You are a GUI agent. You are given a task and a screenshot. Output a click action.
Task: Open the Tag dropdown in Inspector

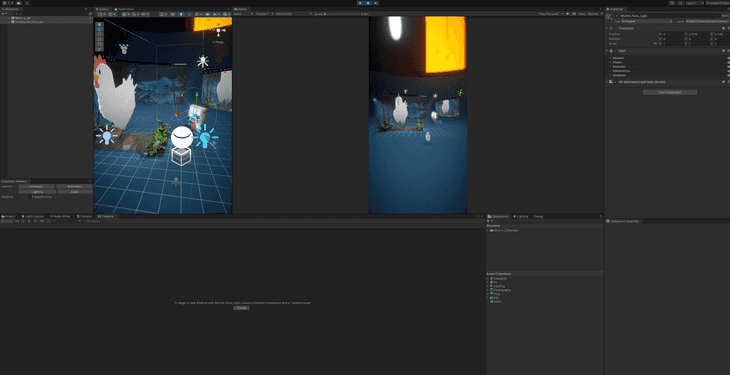(x=647, y=21)
